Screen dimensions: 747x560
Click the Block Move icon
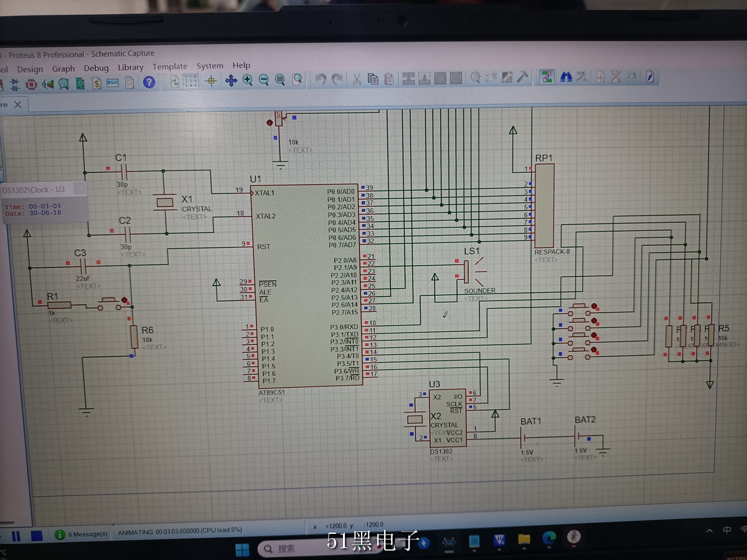tap(425, 78)
